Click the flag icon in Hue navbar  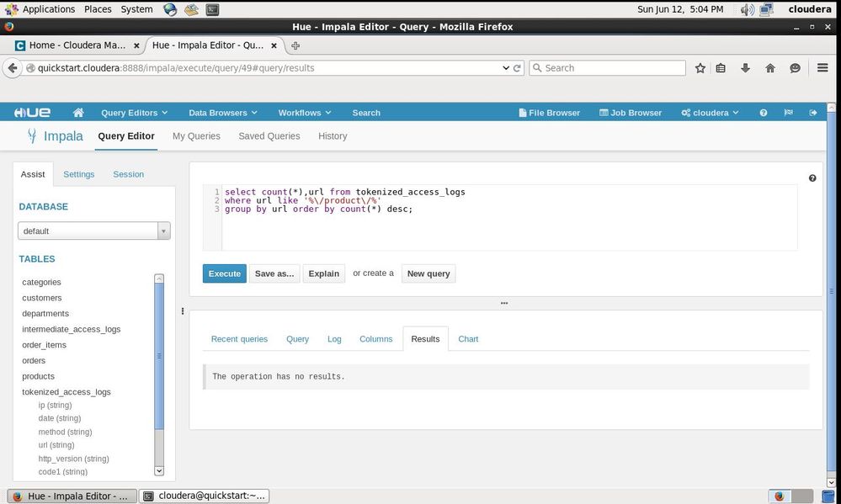pyautogui.click(x=789, y=113)
